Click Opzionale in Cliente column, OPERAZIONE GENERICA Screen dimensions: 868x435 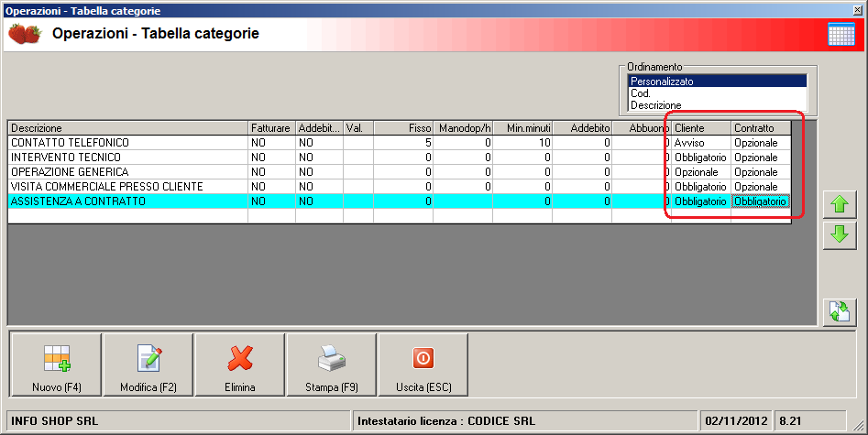click(701, 172)
